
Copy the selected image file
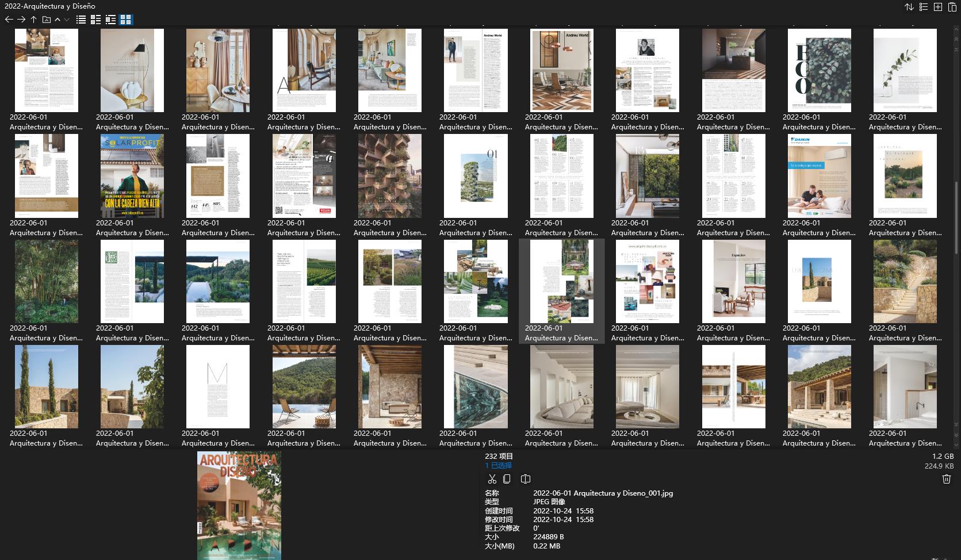click(507, 478)
